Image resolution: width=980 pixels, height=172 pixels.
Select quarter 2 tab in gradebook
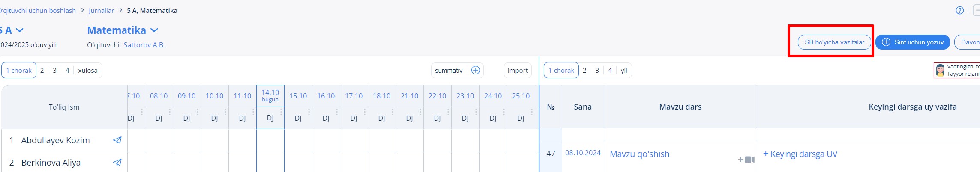[42, 71]
